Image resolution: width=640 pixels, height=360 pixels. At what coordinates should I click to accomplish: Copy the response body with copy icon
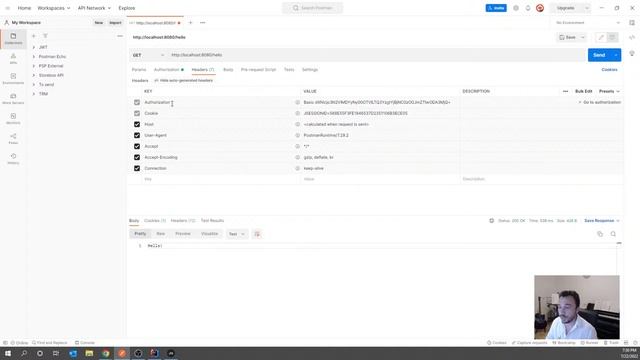click(600, 234)
